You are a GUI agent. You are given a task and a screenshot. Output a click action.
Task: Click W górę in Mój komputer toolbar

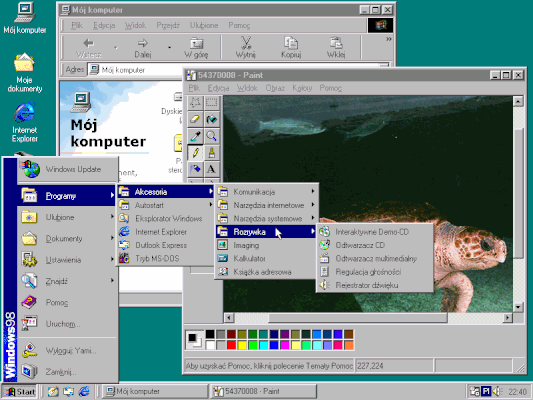[x=196, y=47]
